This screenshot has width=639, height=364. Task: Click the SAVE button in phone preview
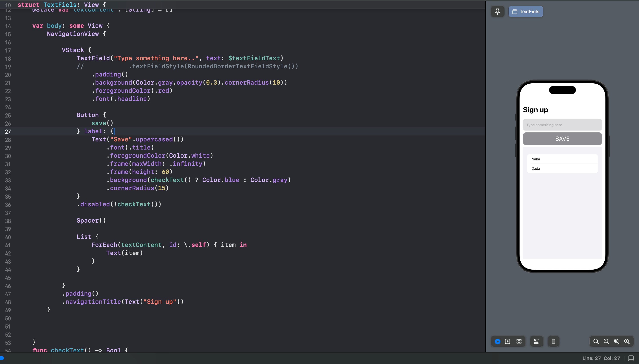coord(562,139)
